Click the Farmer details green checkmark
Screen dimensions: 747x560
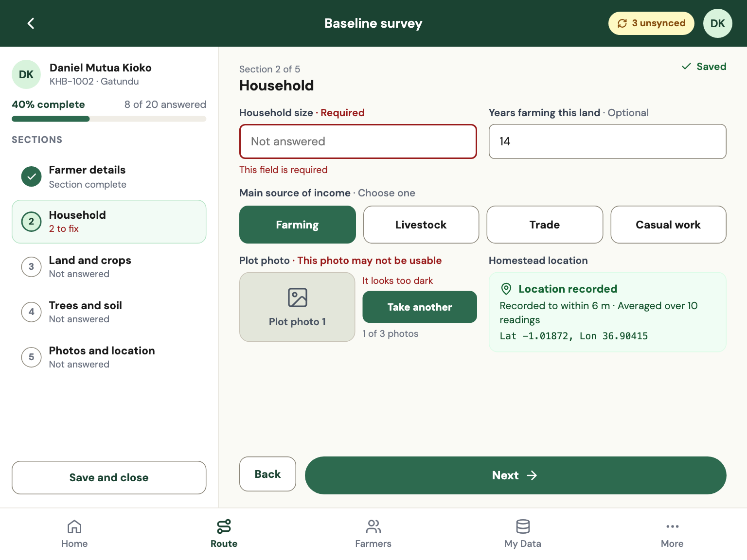(31, 176)
